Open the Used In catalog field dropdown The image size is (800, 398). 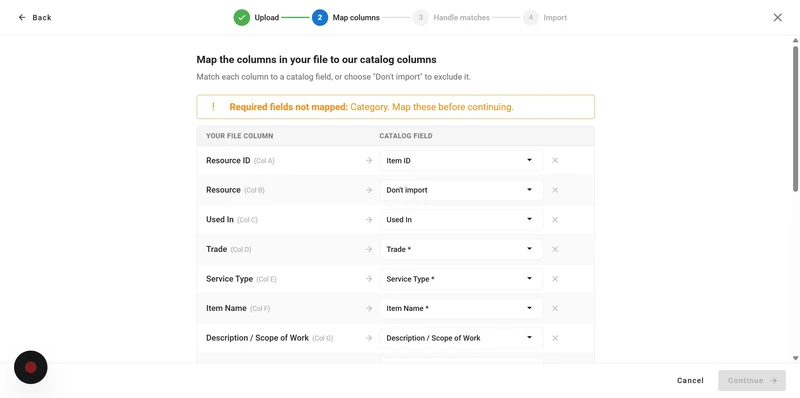click(x=461, y=219)
